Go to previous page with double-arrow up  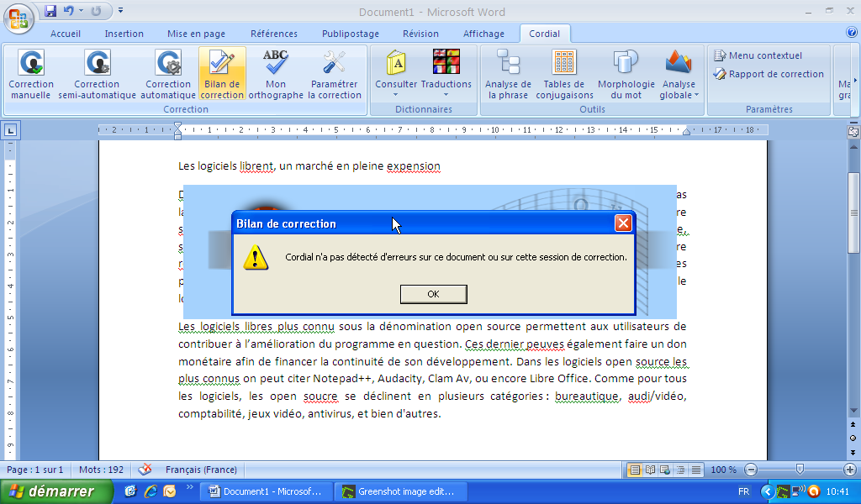[x=853, y=424]
